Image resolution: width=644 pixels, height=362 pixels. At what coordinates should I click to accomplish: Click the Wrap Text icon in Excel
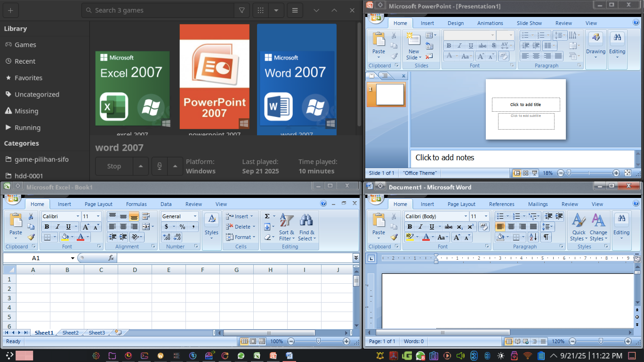tap(145, 216)
